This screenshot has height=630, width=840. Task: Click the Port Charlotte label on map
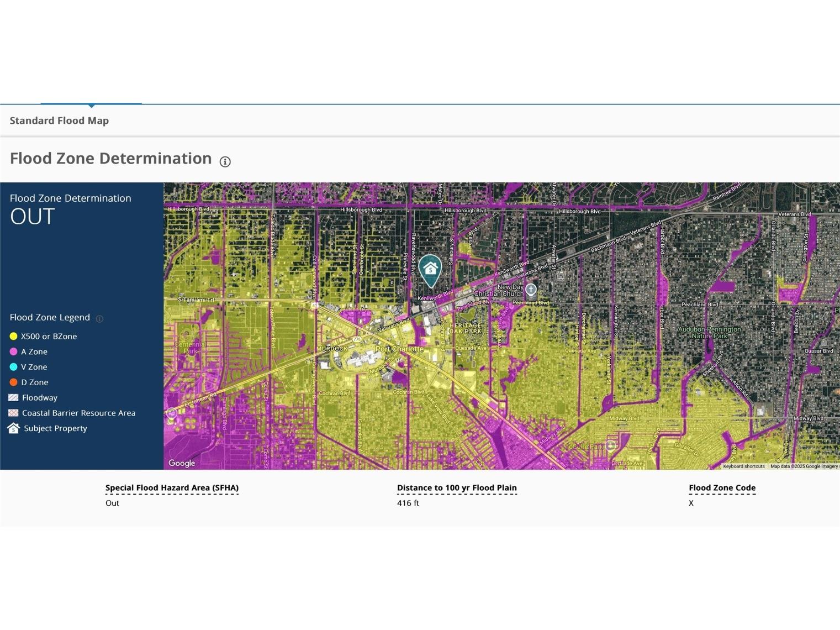tap(399, 349)
